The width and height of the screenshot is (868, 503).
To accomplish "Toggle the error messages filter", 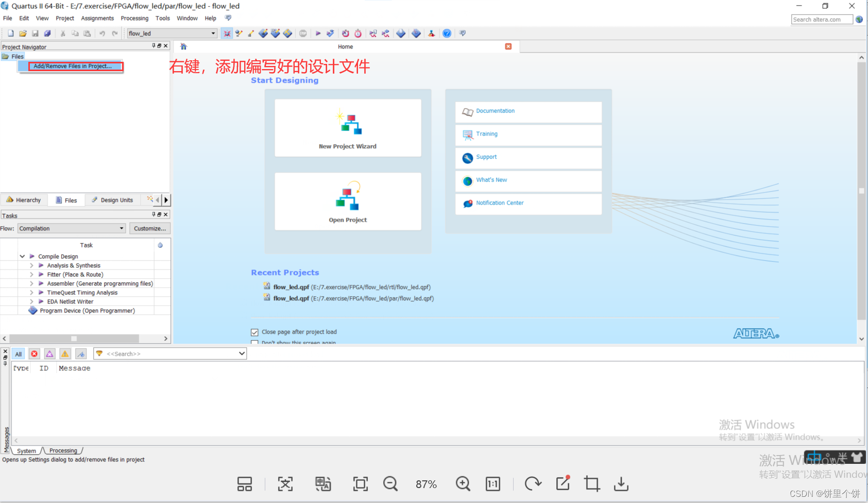I will pyautogui.click(x=34, y=354).
